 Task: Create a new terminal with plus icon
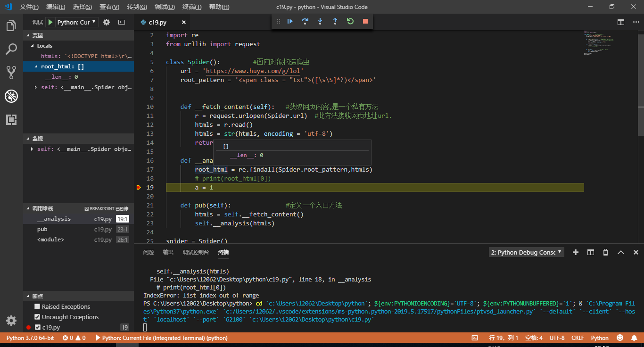(575, 252)
